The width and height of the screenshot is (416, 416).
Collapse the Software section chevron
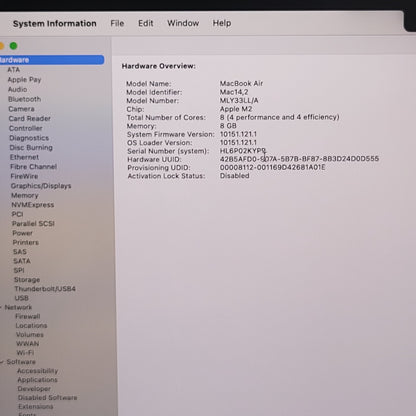click(2, 362)
